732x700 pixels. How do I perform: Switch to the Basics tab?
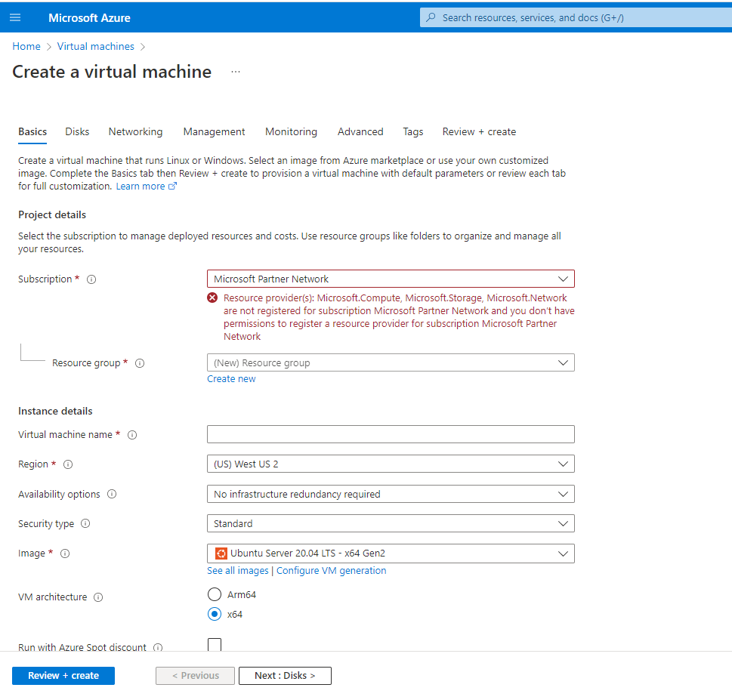click(32, 132)
